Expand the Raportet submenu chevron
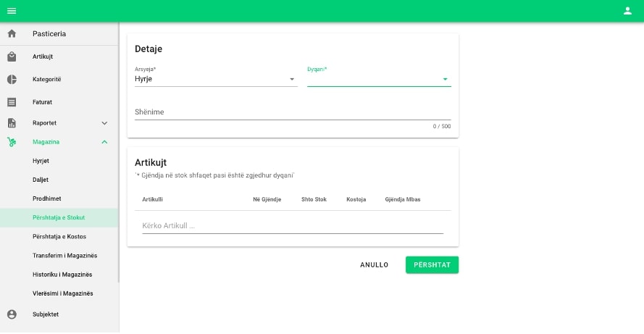This screenshot has height=334, width=644. pyautogui.click(x=104, y=123)
